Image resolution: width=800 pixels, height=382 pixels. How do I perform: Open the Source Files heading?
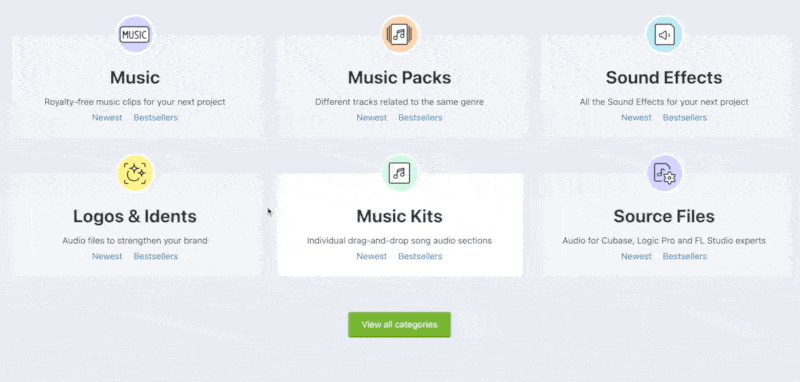click(664, 216)
